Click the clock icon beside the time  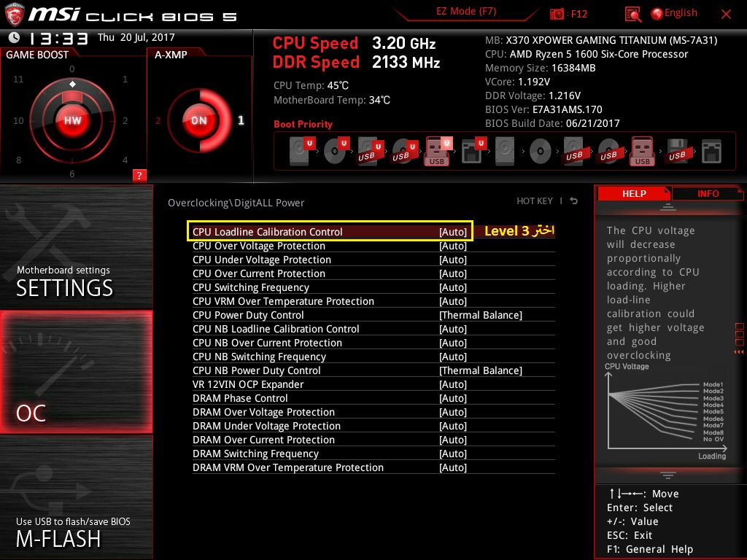pyautogui.click(x=15, y=37)
